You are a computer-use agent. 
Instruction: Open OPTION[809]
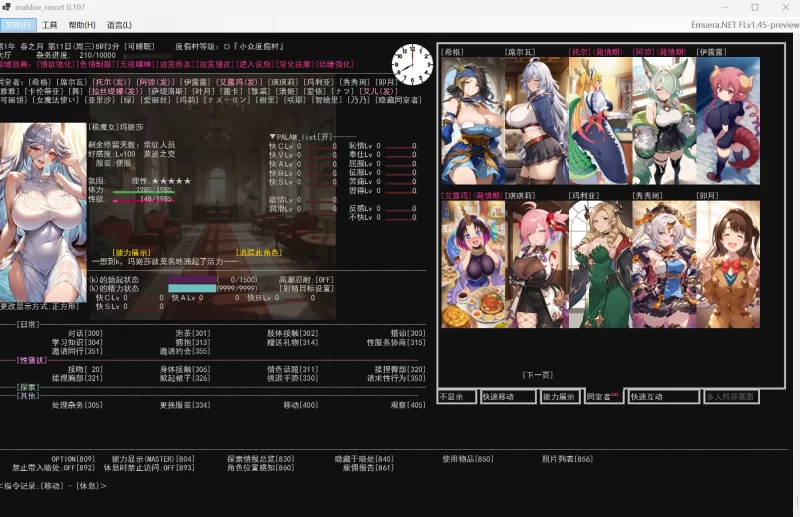pos(73,459)
